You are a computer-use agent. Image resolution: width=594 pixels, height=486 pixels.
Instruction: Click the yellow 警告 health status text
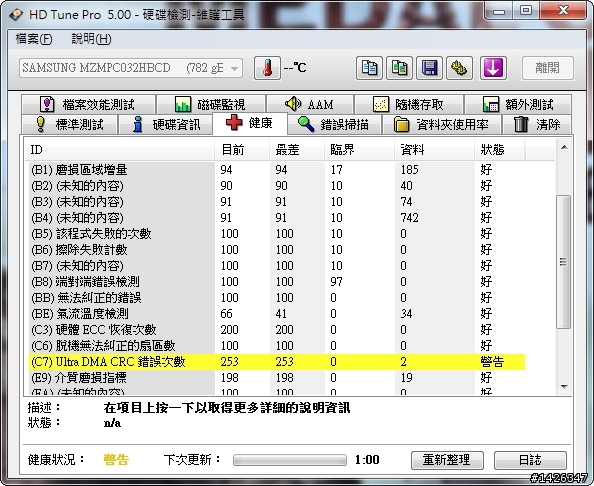click(x=116, y=459)
